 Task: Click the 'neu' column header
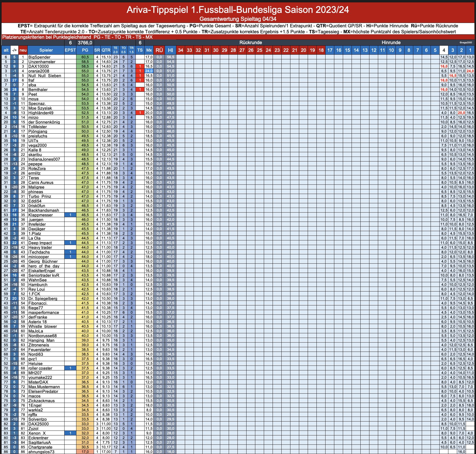click(x=23, y=50)
